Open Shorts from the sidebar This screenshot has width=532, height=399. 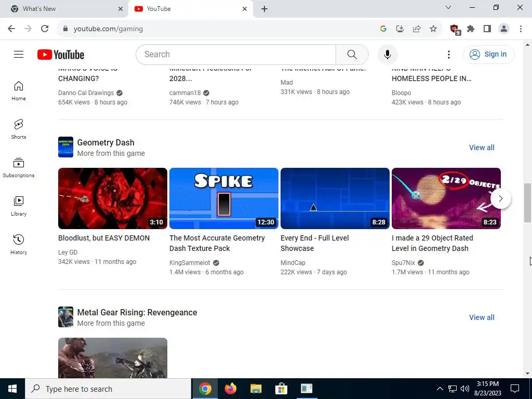tap(19, 129)
